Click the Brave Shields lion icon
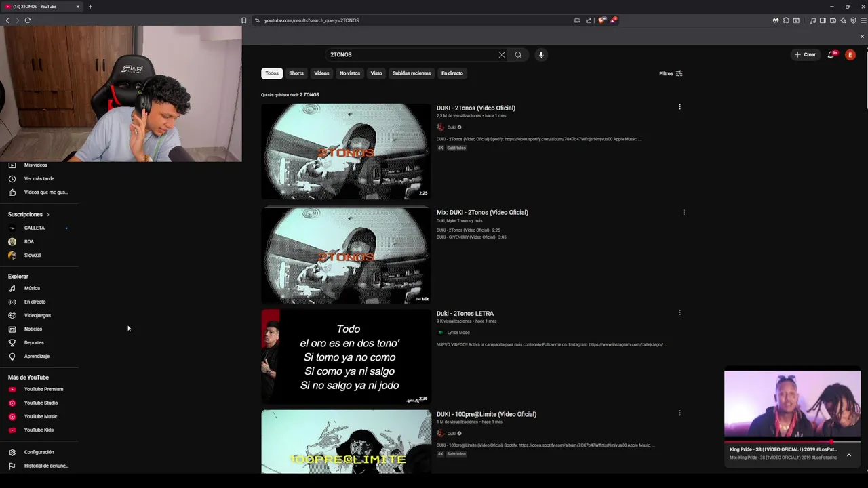The image size is (868, 488). (x=601, y=20)
